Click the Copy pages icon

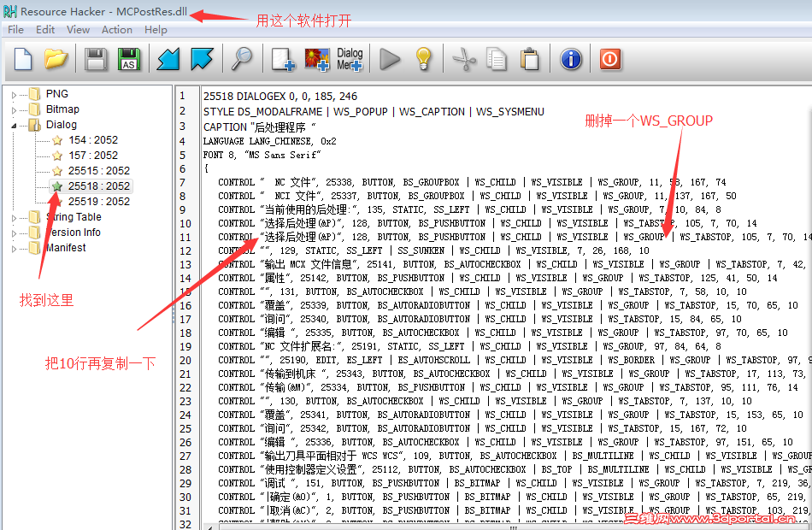(x=497, y=59)
